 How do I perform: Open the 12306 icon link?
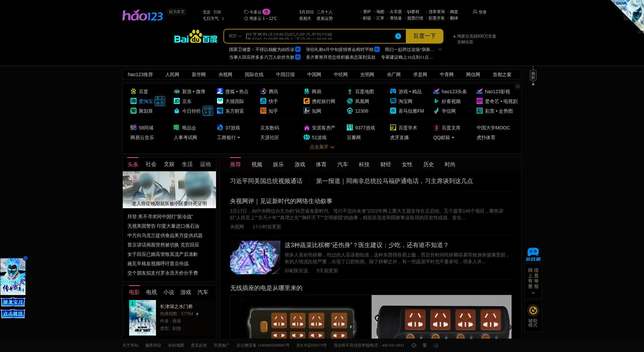pos(350,111)
